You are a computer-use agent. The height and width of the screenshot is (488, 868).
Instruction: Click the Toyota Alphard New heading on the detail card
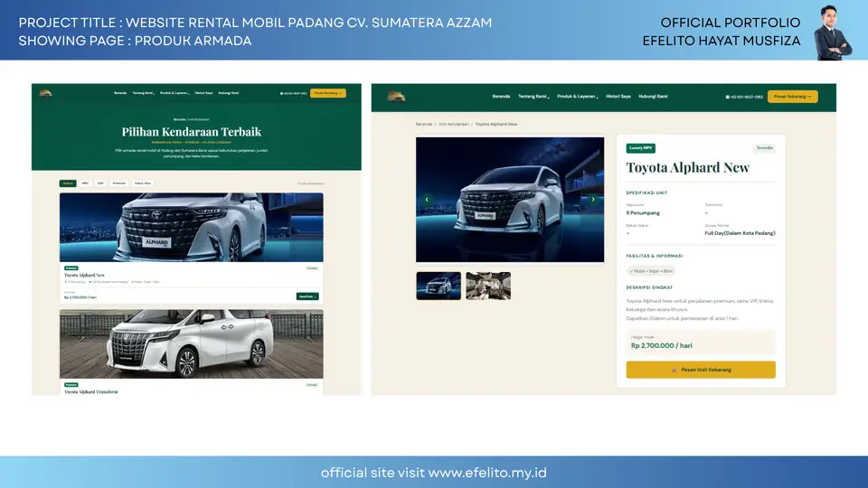687,168
